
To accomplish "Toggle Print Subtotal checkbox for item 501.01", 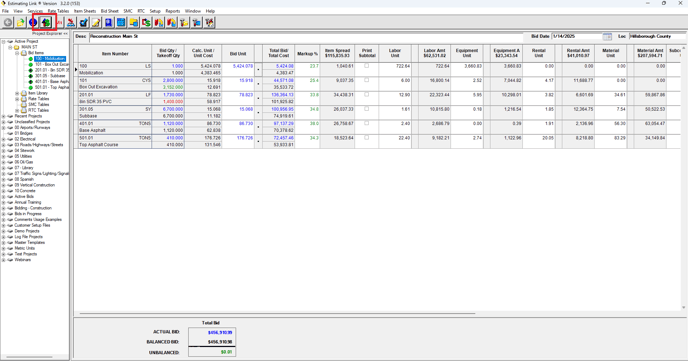I will 367,138.
